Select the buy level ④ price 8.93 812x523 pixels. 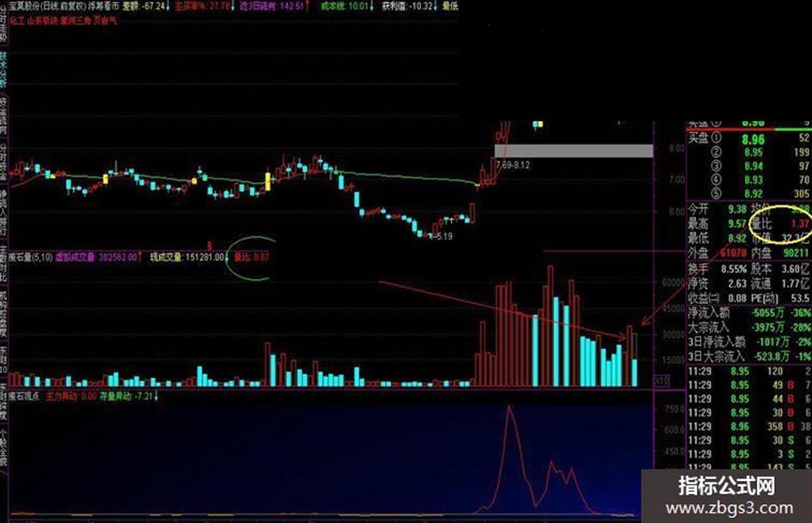point(754,179)
